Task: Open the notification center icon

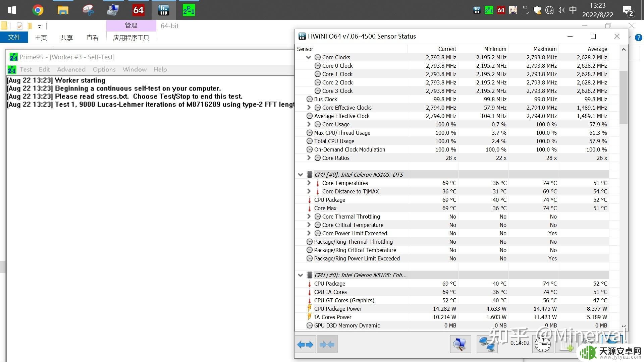Action: pyautogui.click(x=628, y=11)
